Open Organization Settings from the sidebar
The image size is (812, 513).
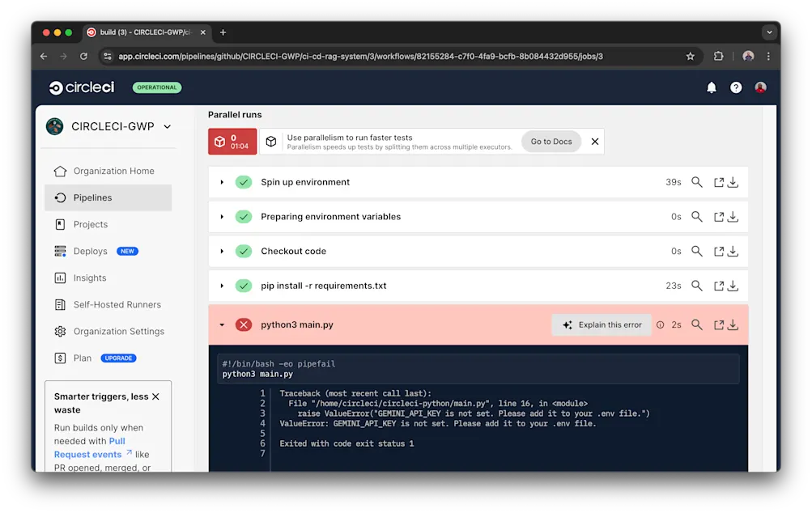[113, 331]
